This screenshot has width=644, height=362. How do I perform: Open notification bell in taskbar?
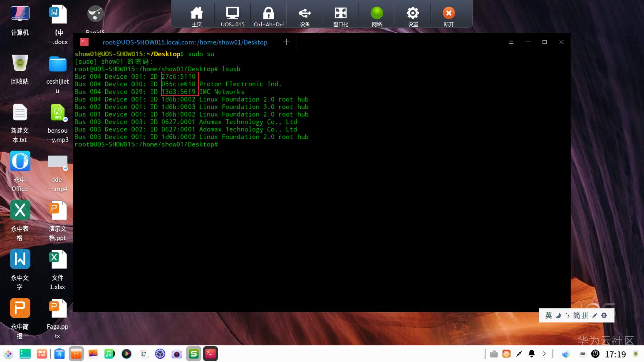(532, 354)
